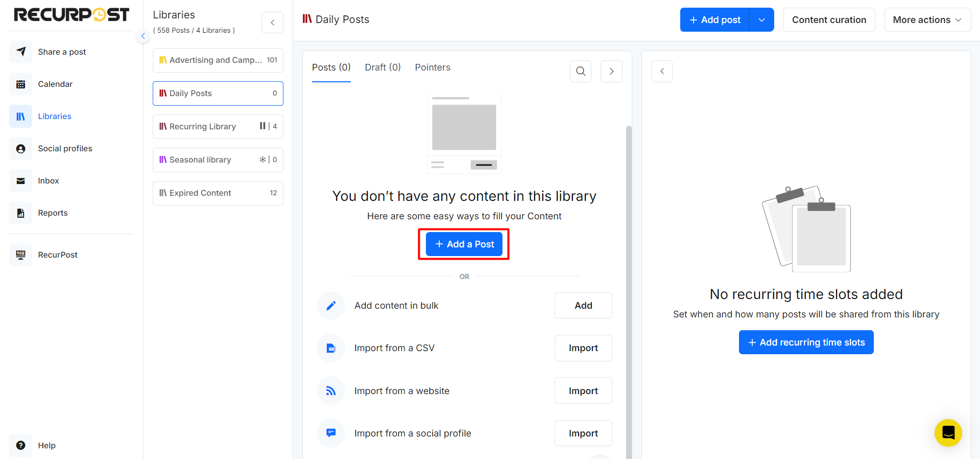Select Advertising and Camp... library
Viewport: 980px width, 459px height.
[218, 60]
